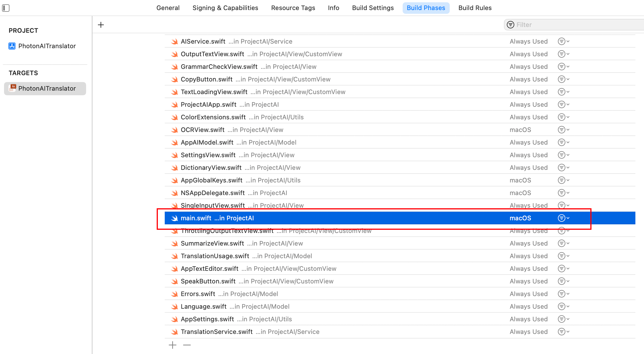The image size is (644, 354).
Task: Click the minus button below the file list
Action: (187, 345)
